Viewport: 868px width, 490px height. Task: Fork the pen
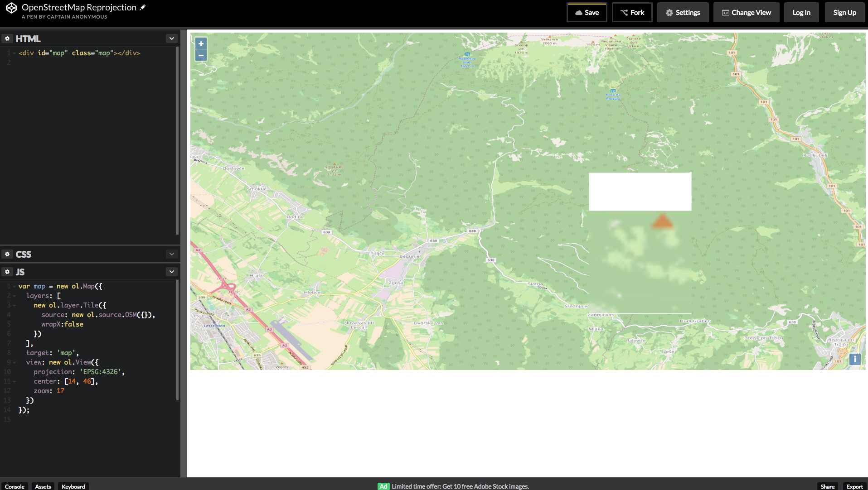[632, 12]
